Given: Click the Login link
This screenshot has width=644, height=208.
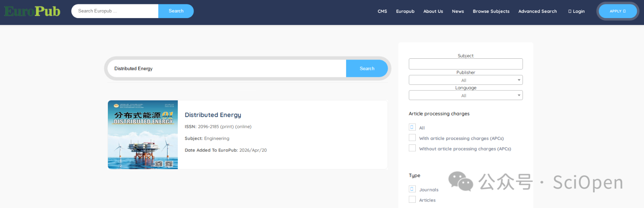Looking at the screenshot, I should (x=576, y=11).
